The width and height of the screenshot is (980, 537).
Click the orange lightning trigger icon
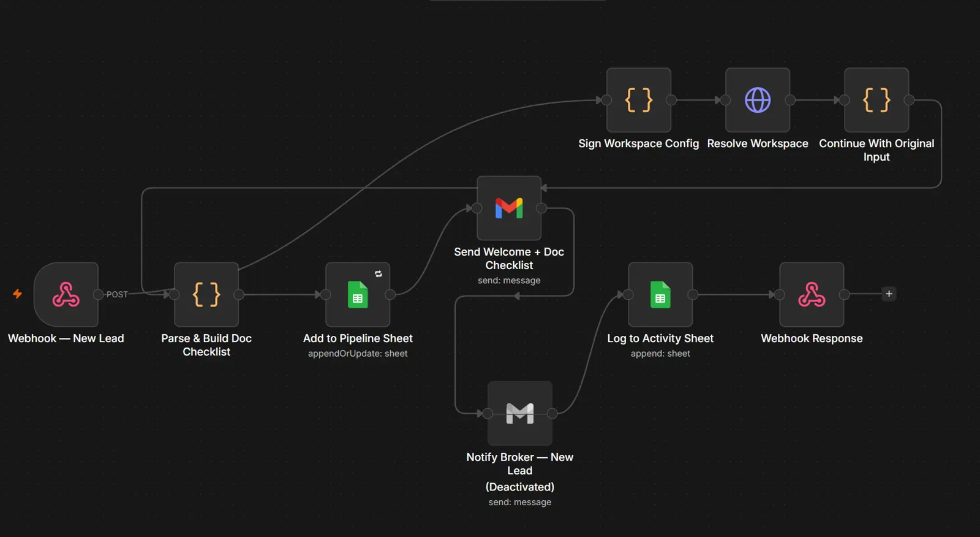pyautogui.click(x=18, y=294)
